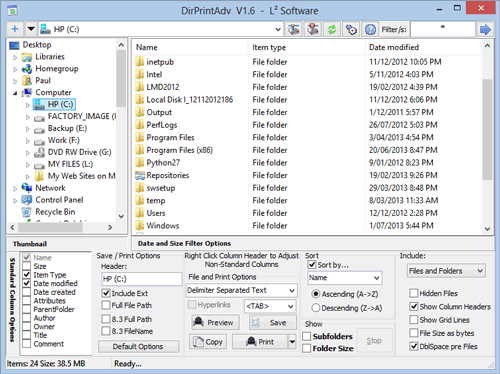Click the tree panel vertical scrollbar thumb

[121, 79]
